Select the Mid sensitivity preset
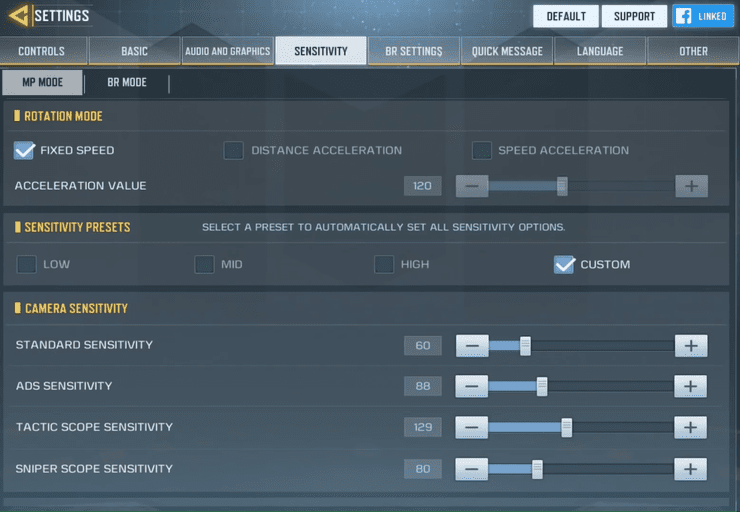This screenshot has height=512, width=740. 204,264
